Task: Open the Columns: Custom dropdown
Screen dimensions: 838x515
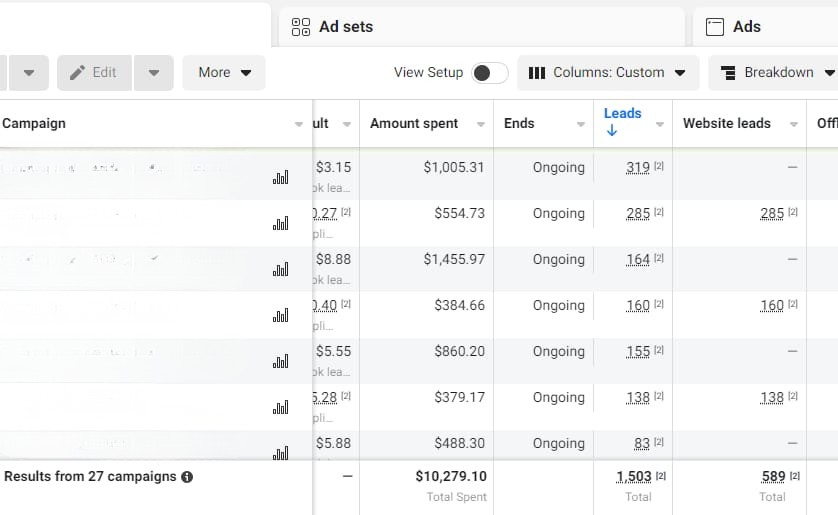Action: [607, 73]
